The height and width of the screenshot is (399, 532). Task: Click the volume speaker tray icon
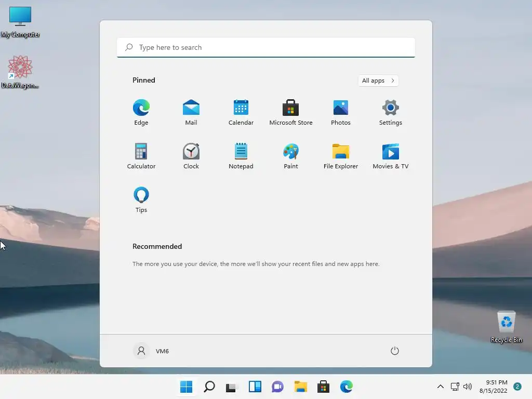coord(468,387)
